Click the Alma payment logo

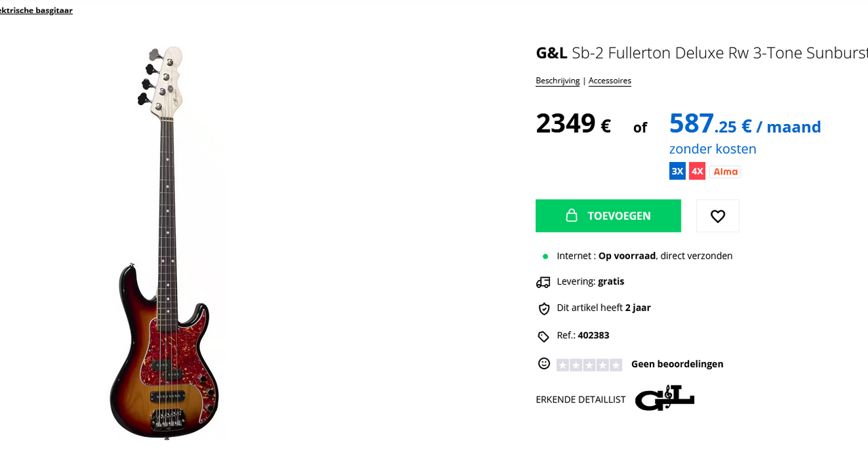[x=725, y=171]
